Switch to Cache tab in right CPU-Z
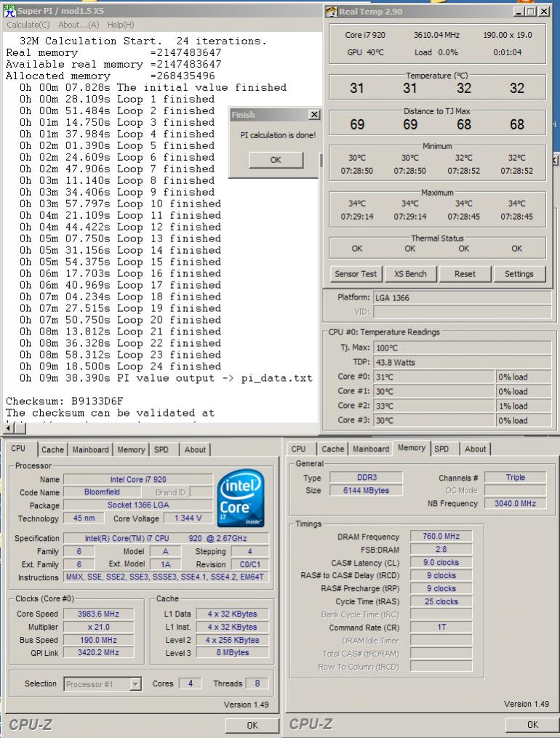 [332, 449]
